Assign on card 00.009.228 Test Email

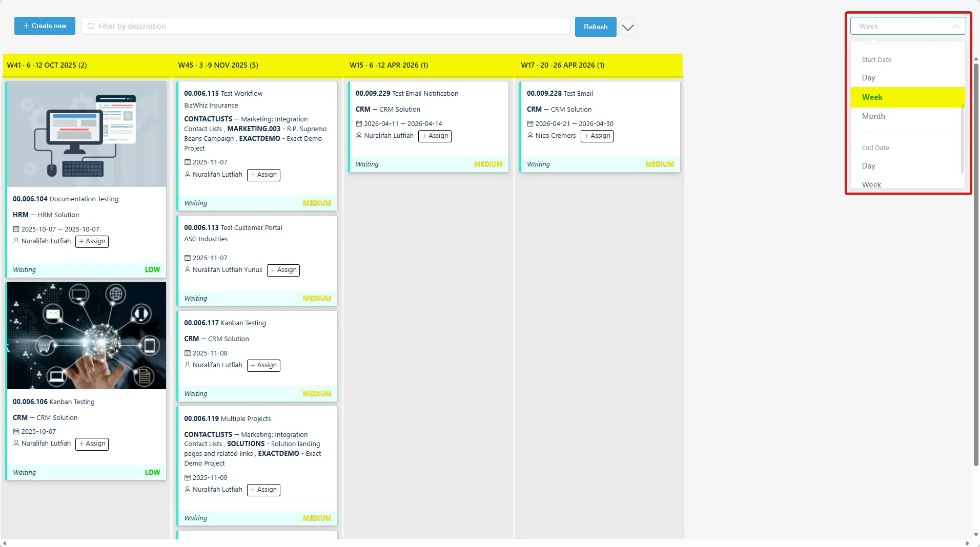[x=597, y=136]
